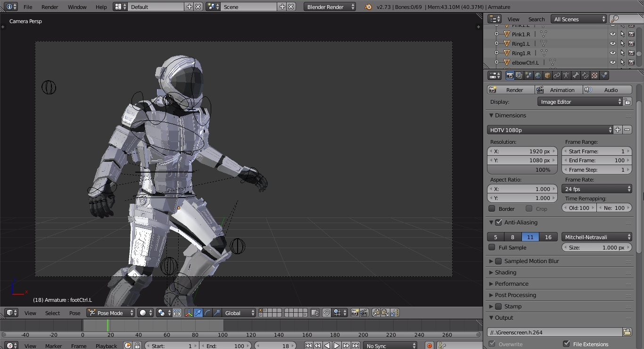Toggle snap during transform magnet icon
Image resolution: width=644 pixels, height=349 pixels.
click(x=327, y=313)
